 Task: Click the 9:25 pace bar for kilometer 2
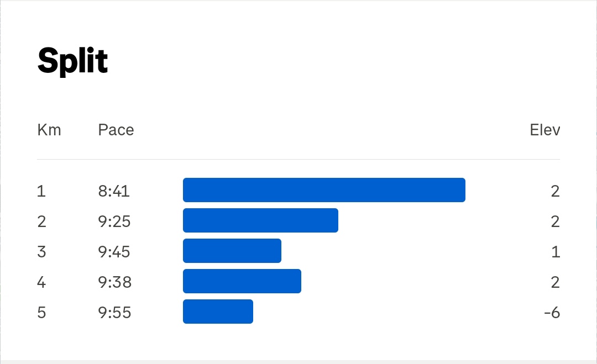pos(260,220)
